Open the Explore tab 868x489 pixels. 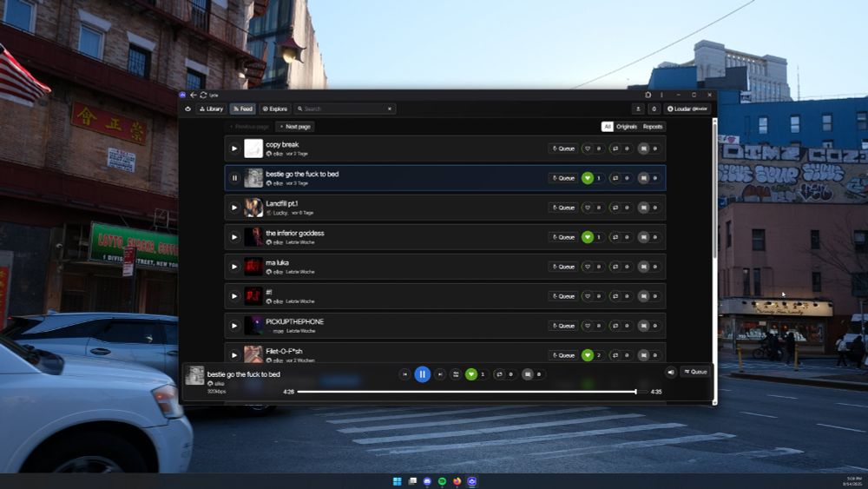click(x=275, y=109)
